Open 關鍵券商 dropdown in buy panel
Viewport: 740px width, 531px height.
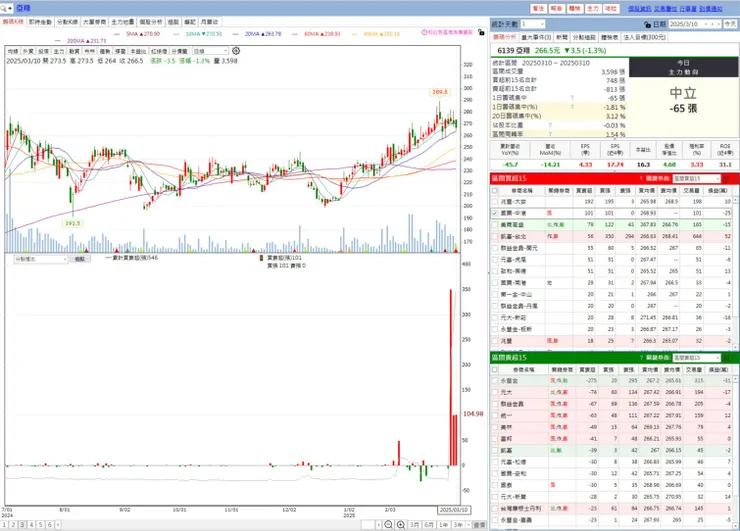coord(697,178)
